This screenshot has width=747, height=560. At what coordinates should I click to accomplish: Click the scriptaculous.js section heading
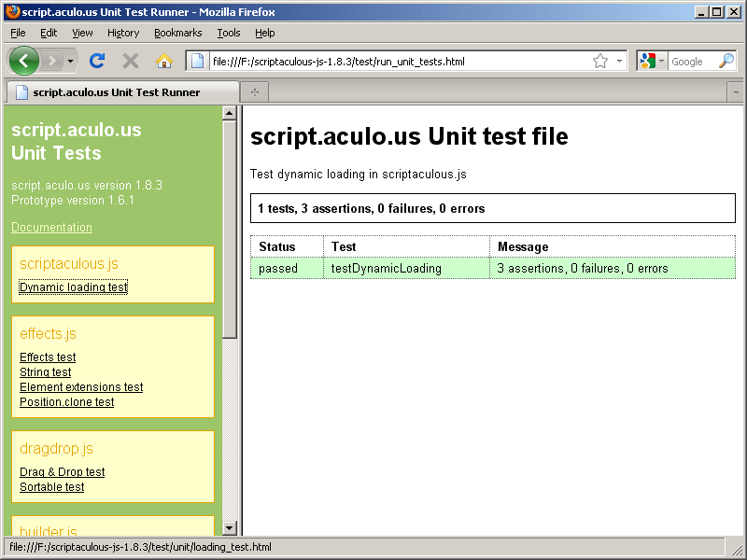[69, 263]
